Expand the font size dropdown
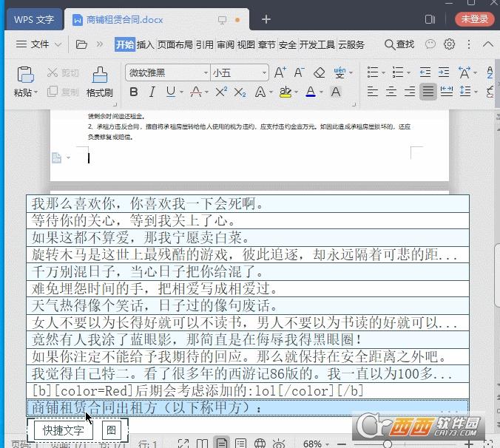This screenshot has width=500, height=448. [263, 72]
